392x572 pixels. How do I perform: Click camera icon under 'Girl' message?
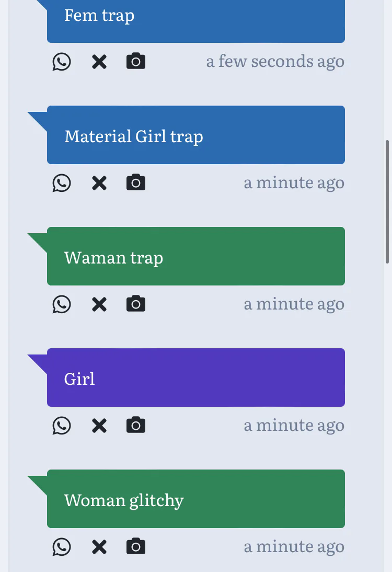(136, 426)
